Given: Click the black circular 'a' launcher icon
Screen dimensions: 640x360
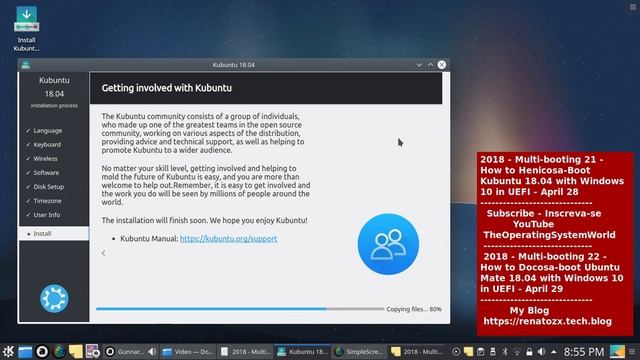Looking at the screenshot, I should click(42, 351).
